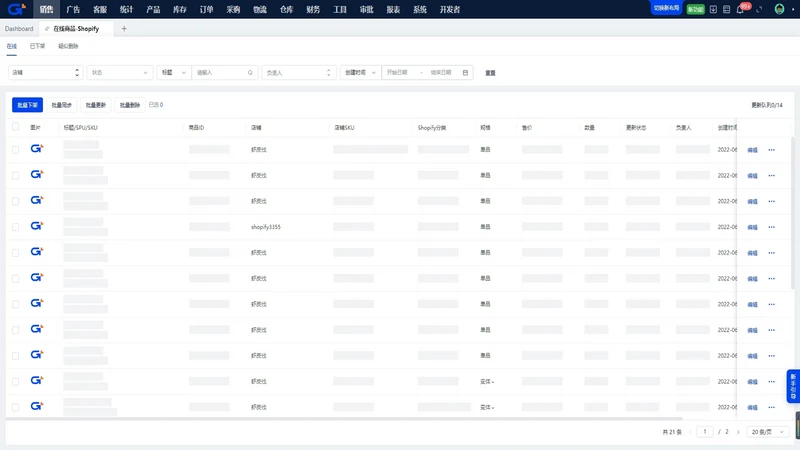Open the calendar icon in date range
Screen dimensions: 800x450
465,72
